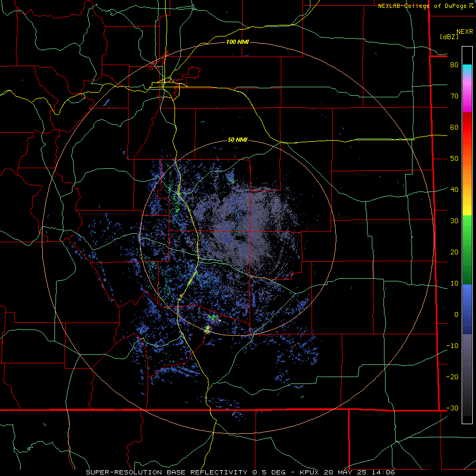
Task: Click the NEXLAB-College of DuPage credit text
Action: (x=422, y=6)
